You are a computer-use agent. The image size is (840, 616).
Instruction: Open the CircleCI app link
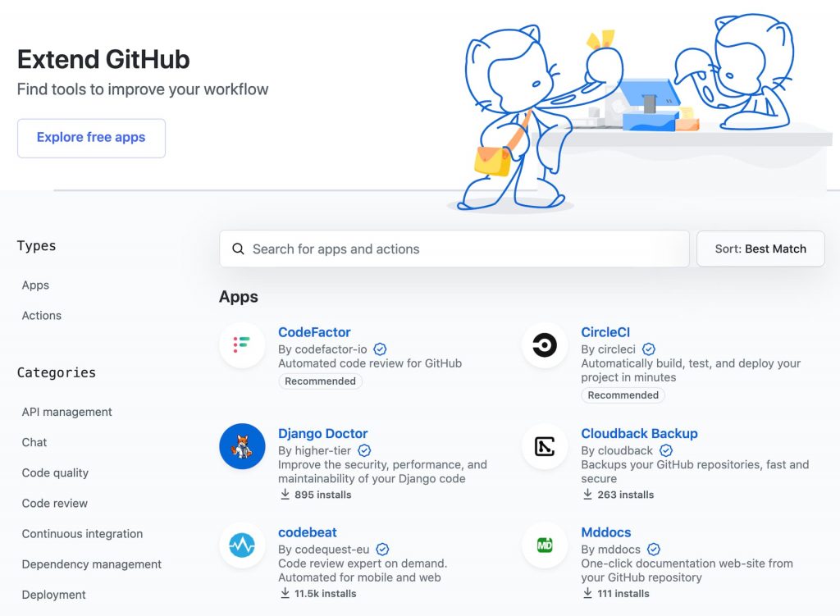[x=605, y=332]
